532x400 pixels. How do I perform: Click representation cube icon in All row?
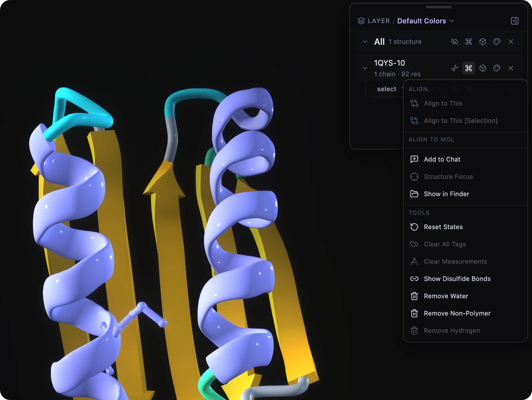[483, 42]
